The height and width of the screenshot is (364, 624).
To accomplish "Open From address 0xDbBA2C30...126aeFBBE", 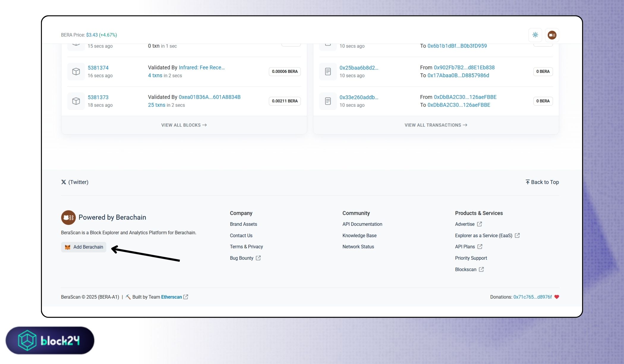I will point(465,97).
